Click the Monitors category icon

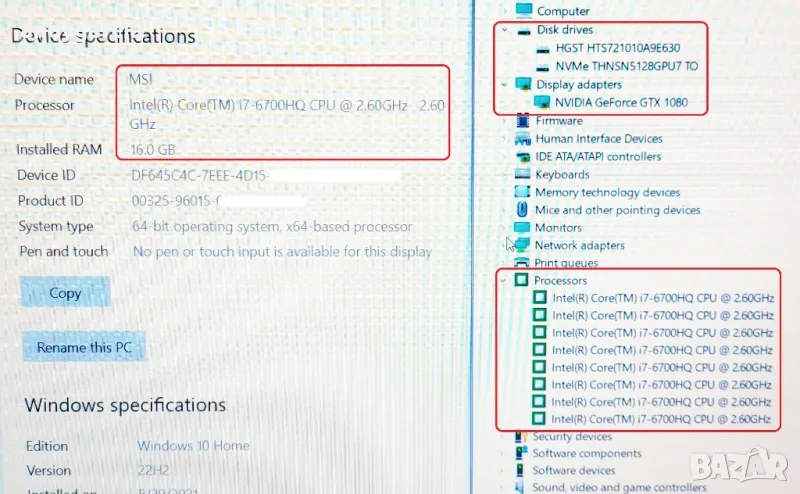(522, 227)
